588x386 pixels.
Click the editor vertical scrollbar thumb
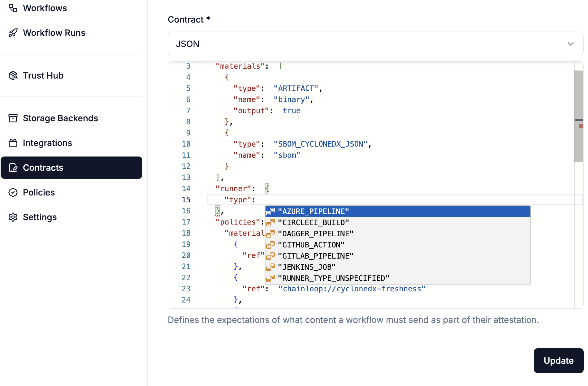point(578,116)
